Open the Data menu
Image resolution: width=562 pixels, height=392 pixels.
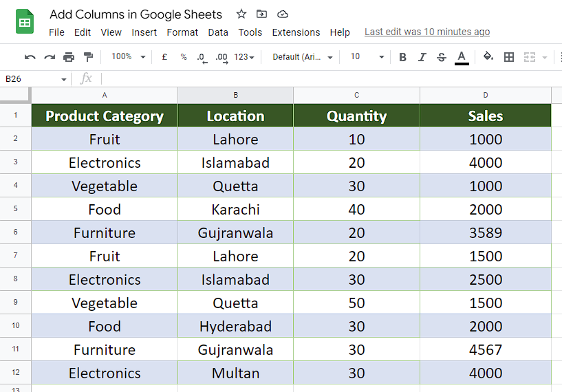click(218, 32)
